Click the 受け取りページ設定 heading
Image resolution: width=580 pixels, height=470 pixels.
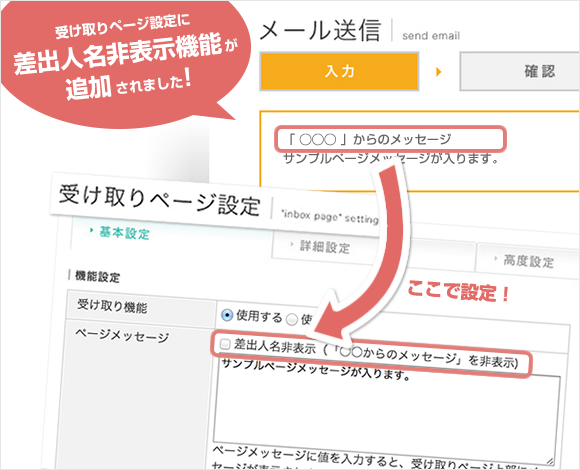tap(160, 200)
